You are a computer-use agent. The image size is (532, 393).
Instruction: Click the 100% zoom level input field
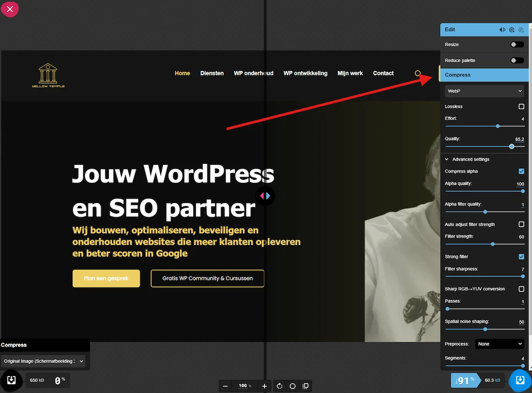[243, 386]
